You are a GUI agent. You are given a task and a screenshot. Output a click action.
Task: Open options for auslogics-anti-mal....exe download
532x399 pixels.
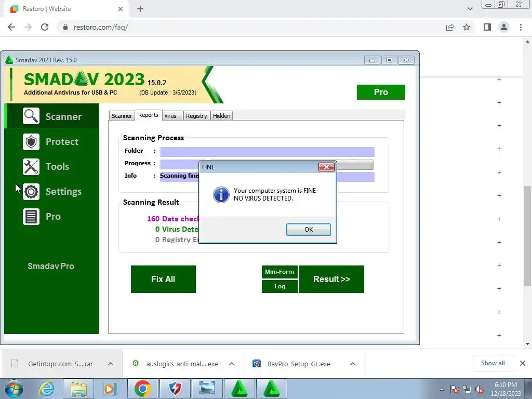232,364
